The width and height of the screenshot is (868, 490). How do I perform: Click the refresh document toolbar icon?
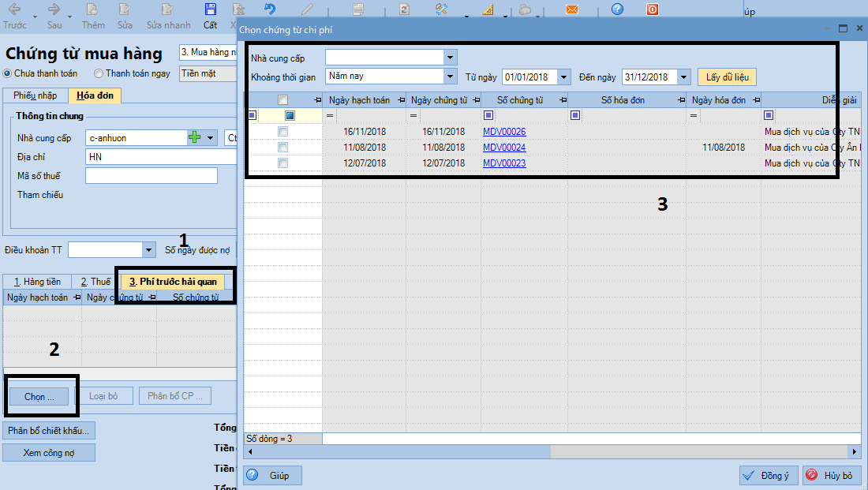405,9
